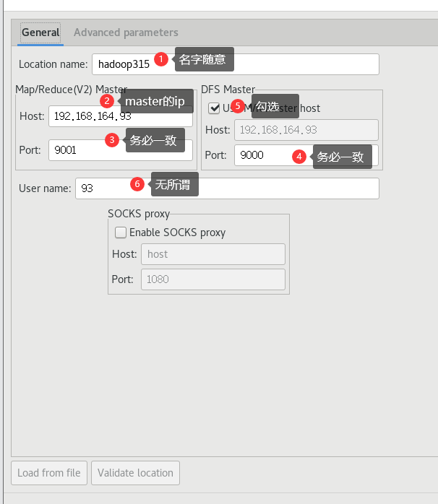Click the User name input field

click(x=227, y=188)
